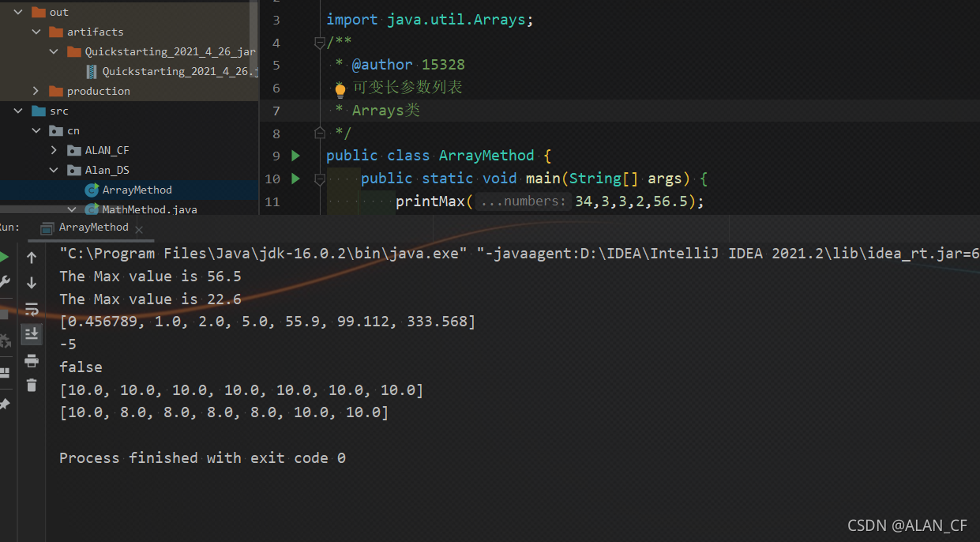
Task: Click line number 11 in gutter
Action: [272, 201]
